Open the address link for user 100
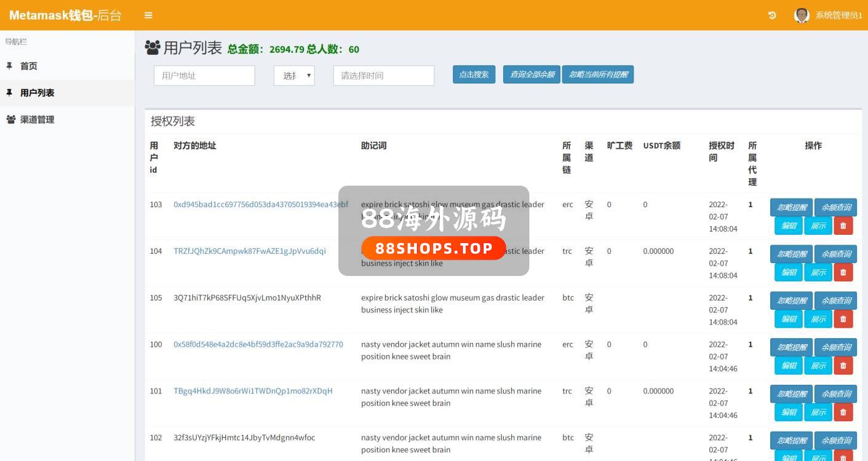Image resolution: width=868 pixels, height=461 pixels. click(x=258, y=344)
